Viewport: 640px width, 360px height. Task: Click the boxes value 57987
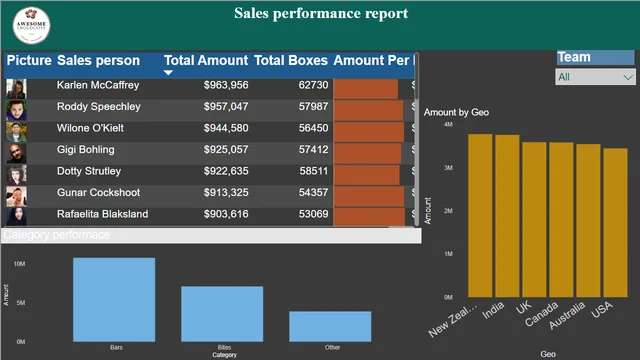click(313, 107)
